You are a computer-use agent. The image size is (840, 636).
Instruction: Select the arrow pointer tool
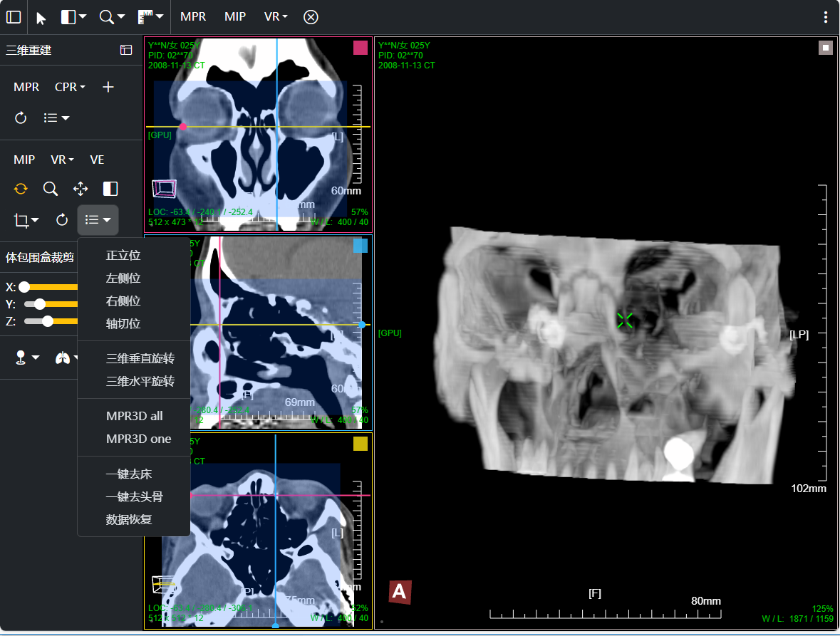pyautogui.click(x=41, y=18)
